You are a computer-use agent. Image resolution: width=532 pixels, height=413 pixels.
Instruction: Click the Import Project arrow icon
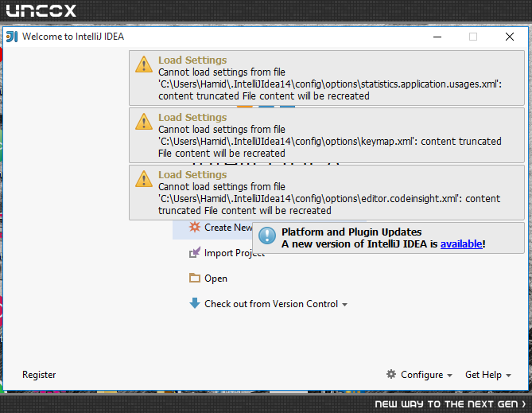tap(195, 252)
